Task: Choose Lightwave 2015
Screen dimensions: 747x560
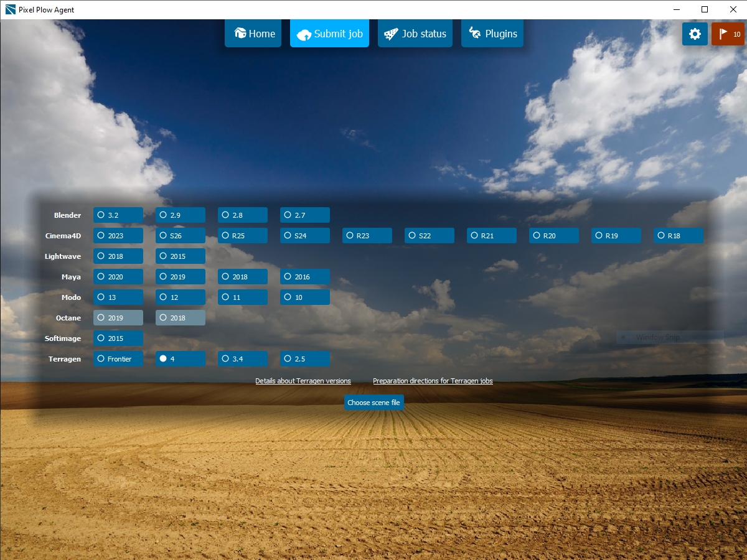Action: [x=181, y=256]
